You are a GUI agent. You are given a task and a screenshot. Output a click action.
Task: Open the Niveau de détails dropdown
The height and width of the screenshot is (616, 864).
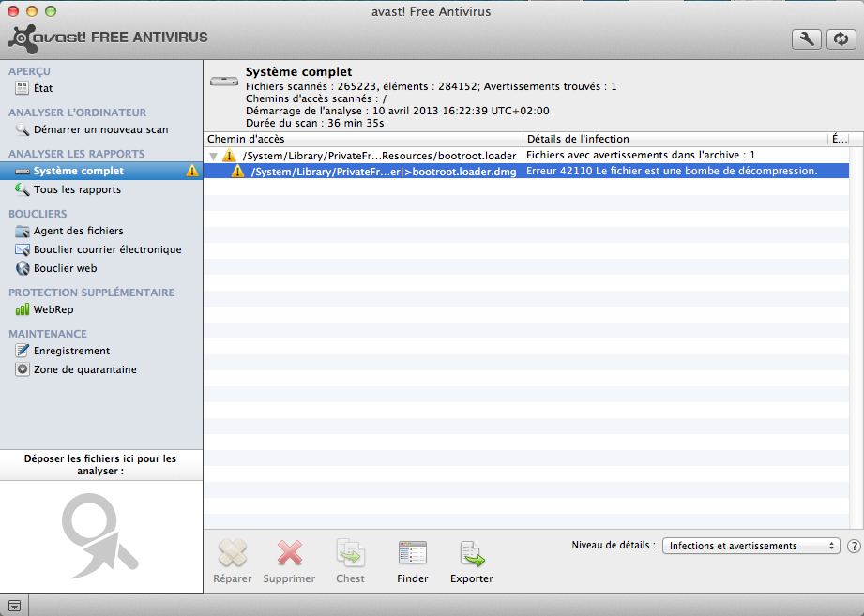pyautogui.click(x=751, y=546)
